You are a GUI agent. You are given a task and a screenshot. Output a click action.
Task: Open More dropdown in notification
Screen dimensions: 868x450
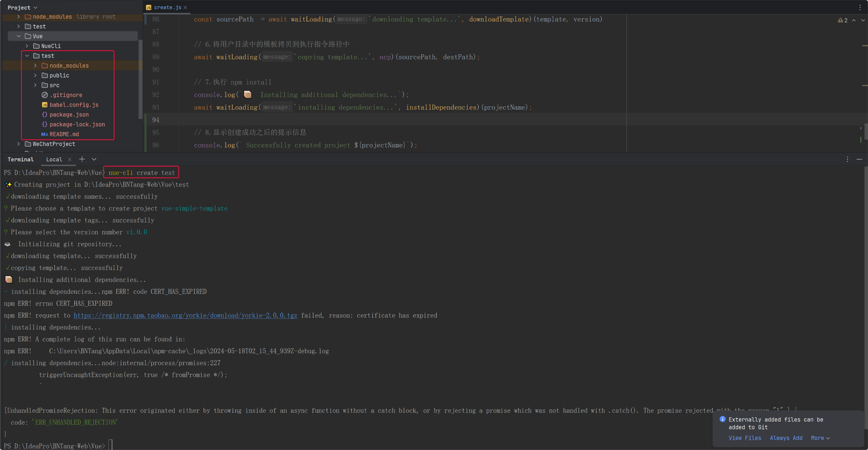(820, 438)
